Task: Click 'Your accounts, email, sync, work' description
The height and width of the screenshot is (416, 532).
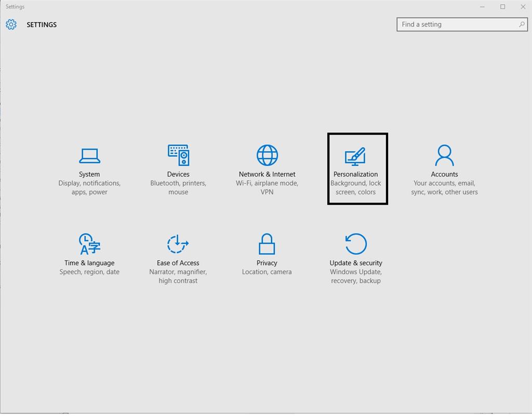Action: [445, 187]
